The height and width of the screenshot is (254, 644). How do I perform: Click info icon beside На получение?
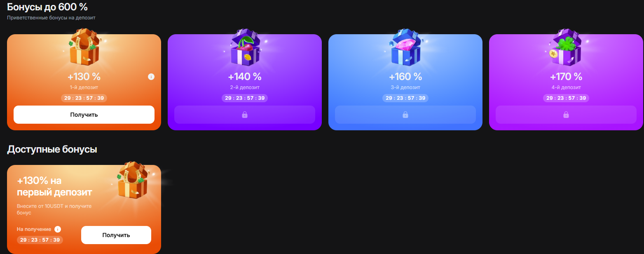coord(58,229)
